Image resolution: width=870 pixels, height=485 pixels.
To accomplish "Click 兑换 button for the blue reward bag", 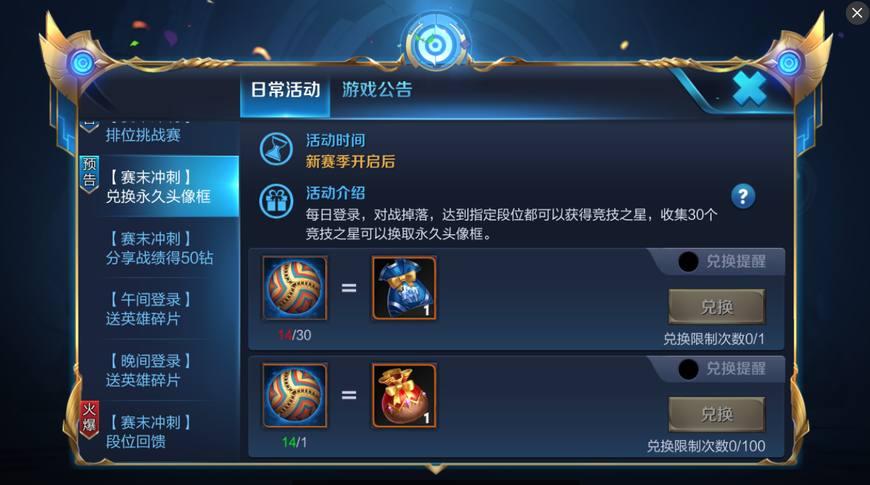I will (716, 307).
